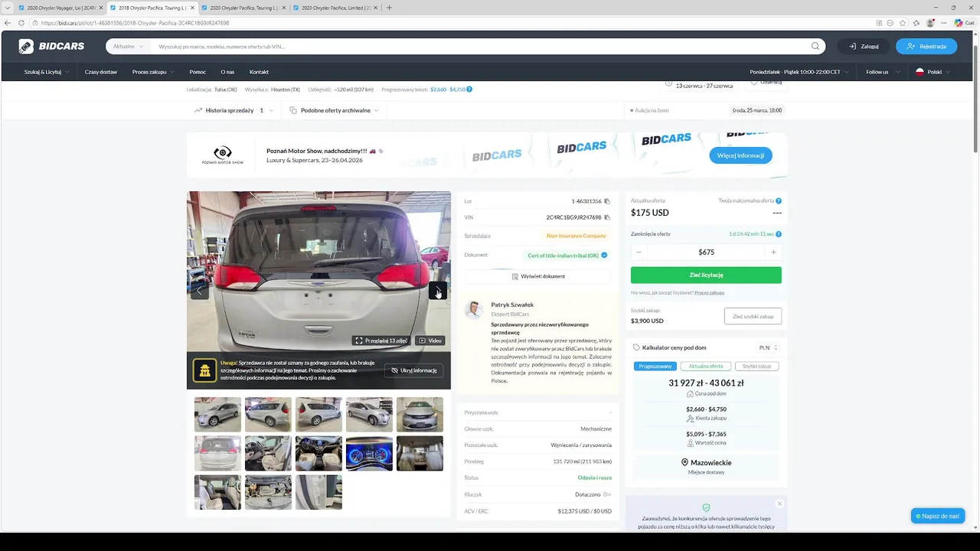Select the Aktualna oferta calculator option
980x551 pixels.
click(706, 366)
